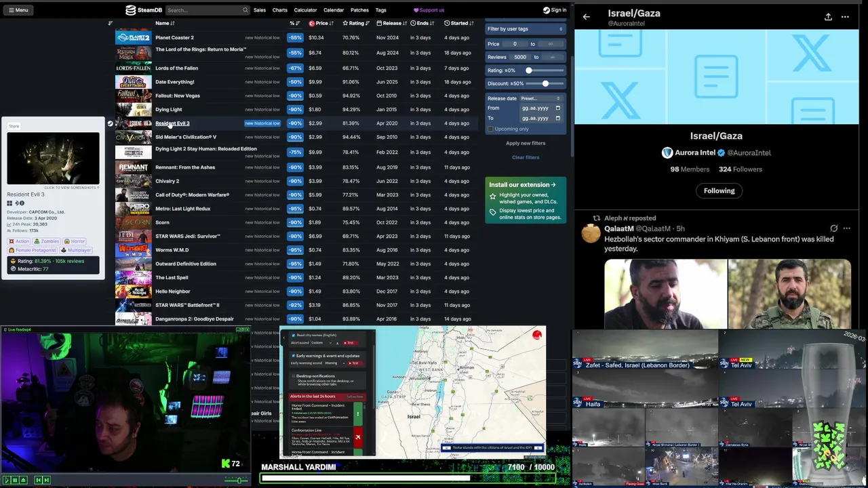Click the watched eye icon beside Resident Evil 3
The height and width of the screenshot is (488, 868).
pyautogui.click(x=111, y=123)
